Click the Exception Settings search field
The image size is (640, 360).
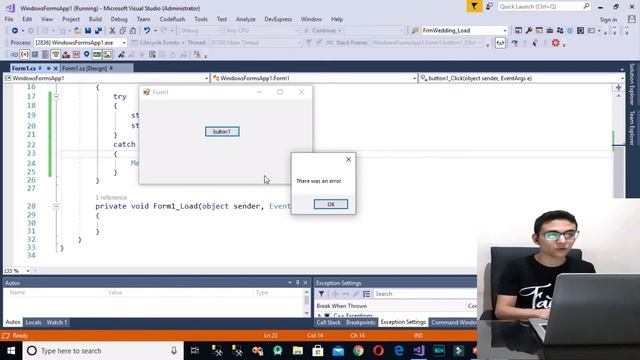click(424, 294)
